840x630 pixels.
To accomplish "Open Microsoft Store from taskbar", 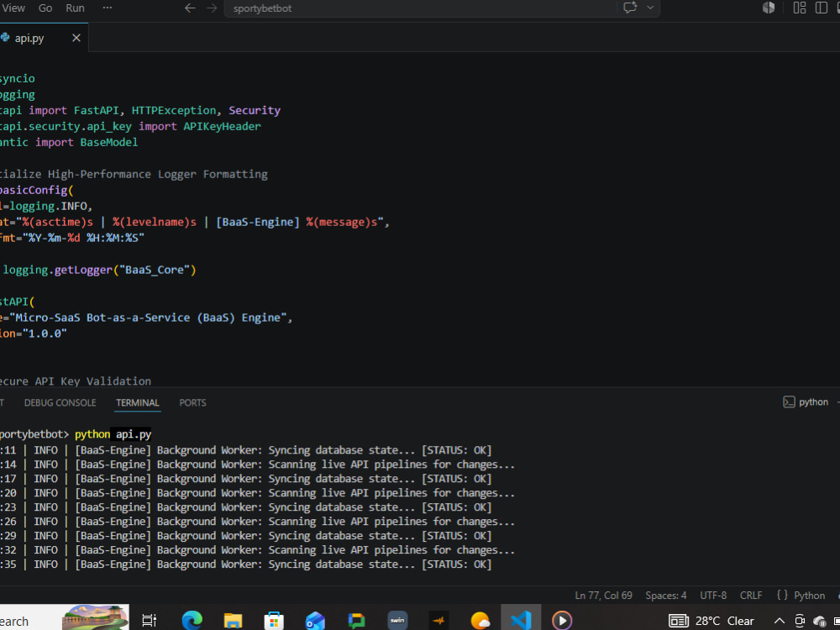I will pyautogui.click(x=274, y=621).
